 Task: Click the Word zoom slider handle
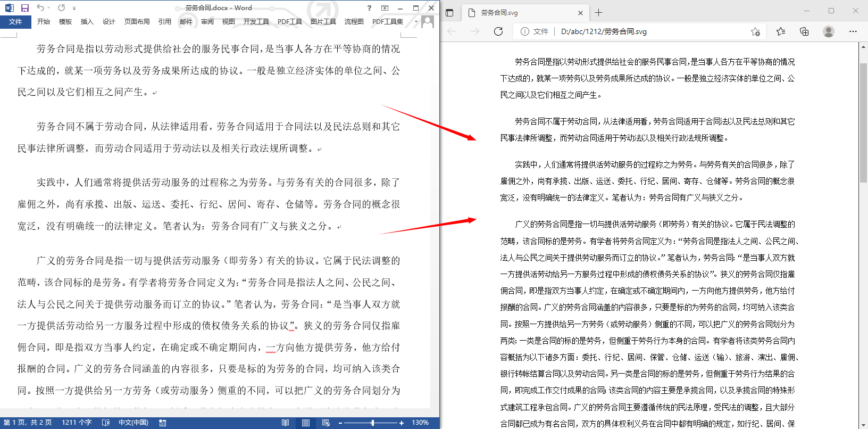(372, 423)
